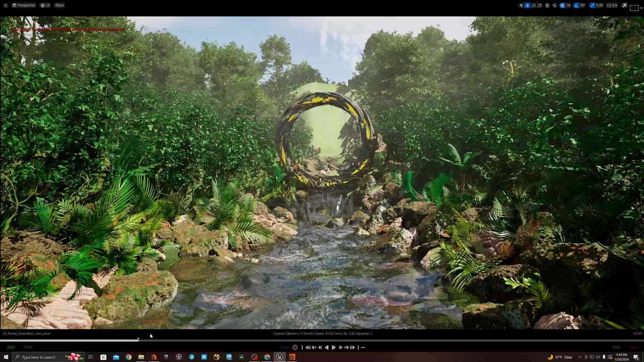Open the grid snap value 10 dropdown
The height and width of the screenshot is (362, 644).
(568, 5)
